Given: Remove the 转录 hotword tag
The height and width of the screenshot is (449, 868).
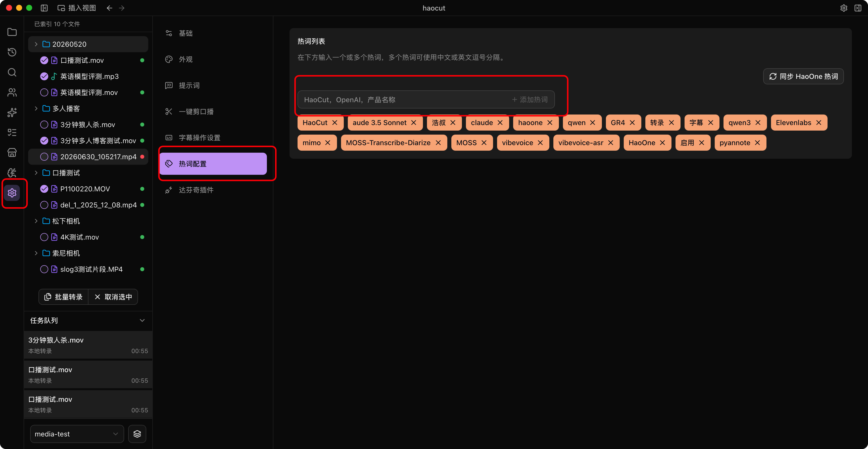Looking at the screenshot, I should coord(671,123).
